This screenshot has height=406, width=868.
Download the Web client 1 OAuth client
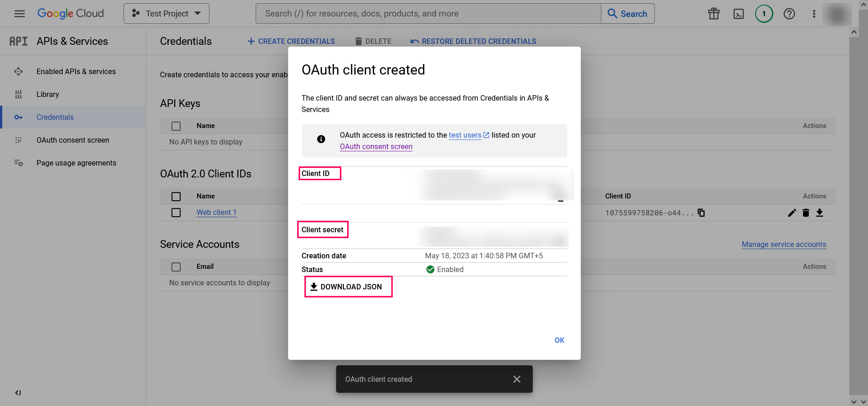820,213
